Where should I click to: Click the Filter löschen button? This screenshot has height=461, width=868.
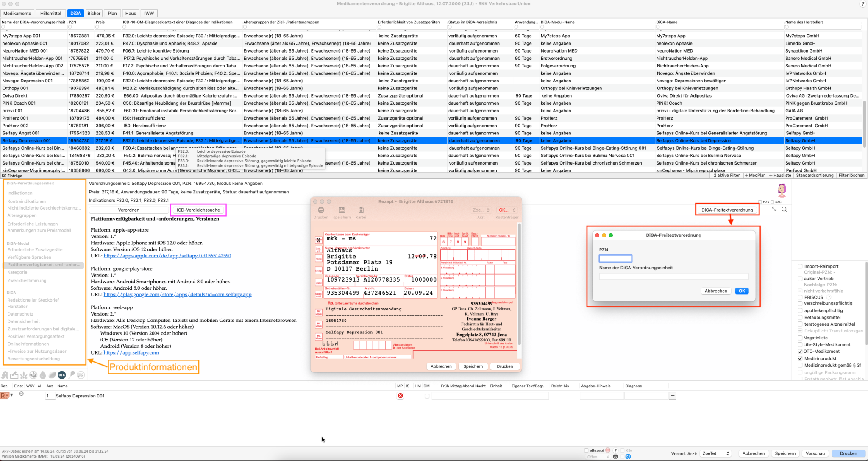coord(851,175)
